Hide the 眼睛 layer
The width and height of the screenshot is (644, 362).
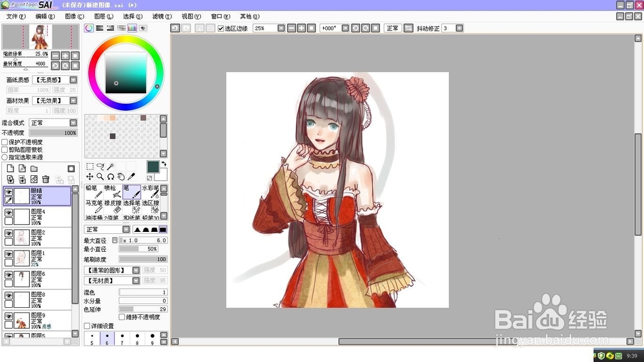(x=8, y=192)
